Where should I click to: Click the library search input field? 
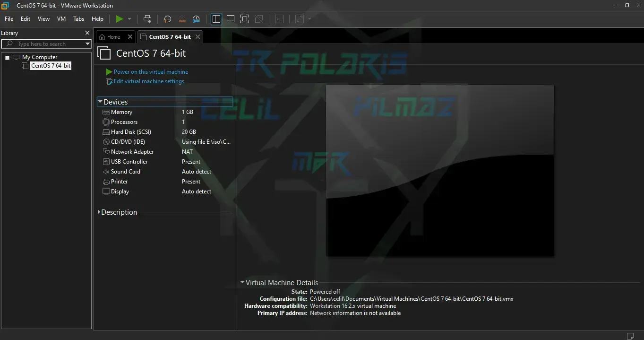click(46, 44)
